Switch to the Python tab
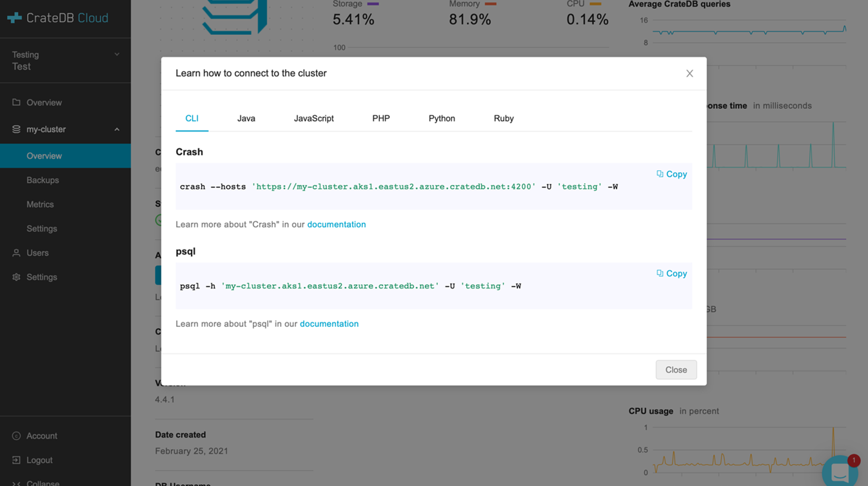 [x=442, y=118]
